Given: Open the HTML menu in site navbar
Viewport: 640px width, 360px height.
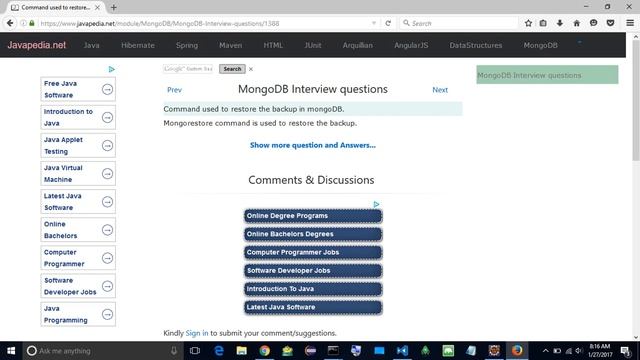Looking at the screenshot, I should coord(273,45).
